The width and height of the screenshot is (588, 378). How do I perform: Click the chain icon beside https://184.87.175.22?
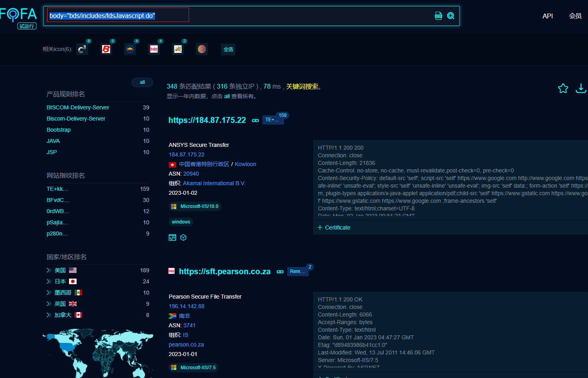pos(255,121)
